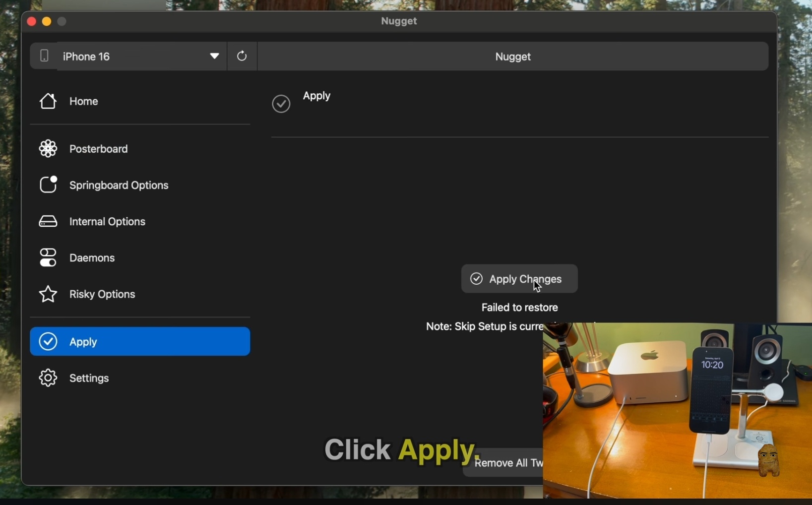Click the Nugget window title text
Viewport: 812px width, 505px height.
[x=399, y=21]
